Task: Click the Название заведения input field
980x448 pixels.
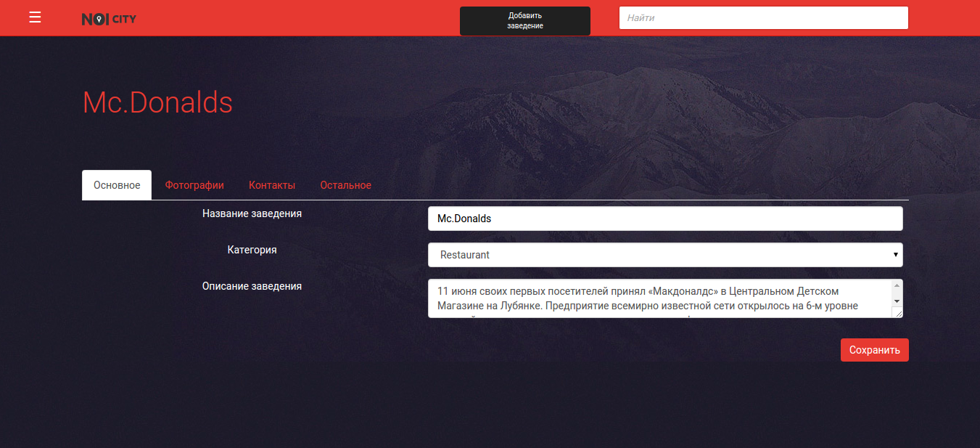Action: [x=665, y=219]
